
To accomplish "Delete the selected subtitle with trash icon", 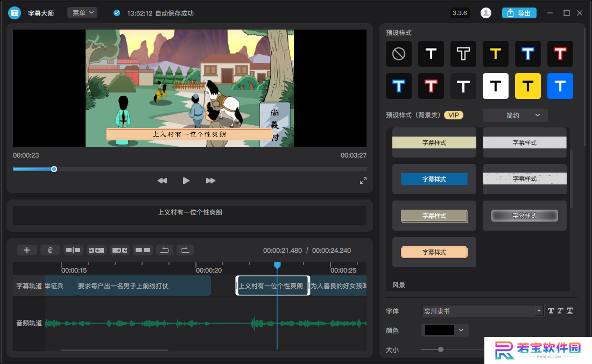I will [x=50, y=250].
